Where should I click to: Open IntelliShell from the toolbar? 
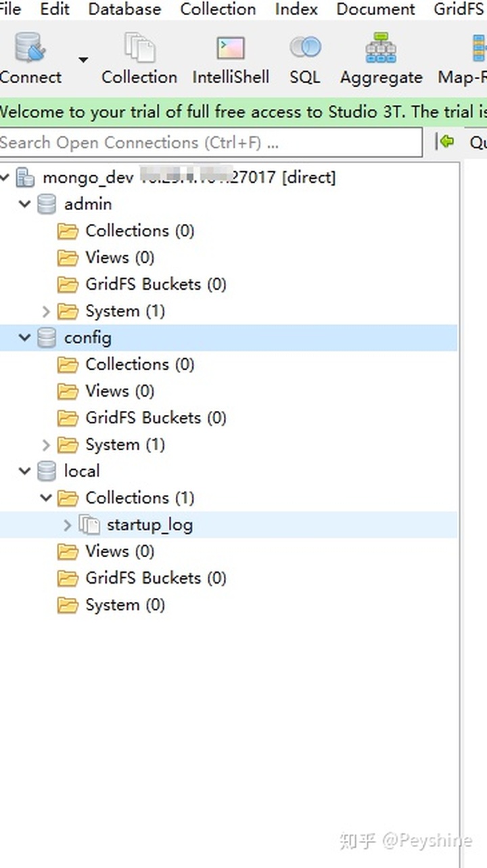(231, 59)
